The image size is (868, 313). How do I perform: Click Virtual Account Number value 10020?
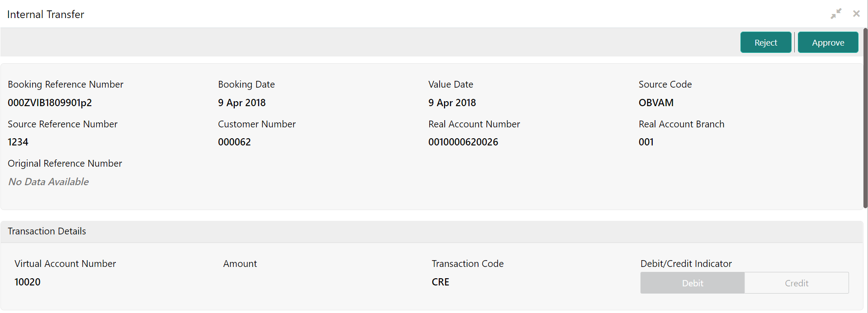click(x=28, y=282)
